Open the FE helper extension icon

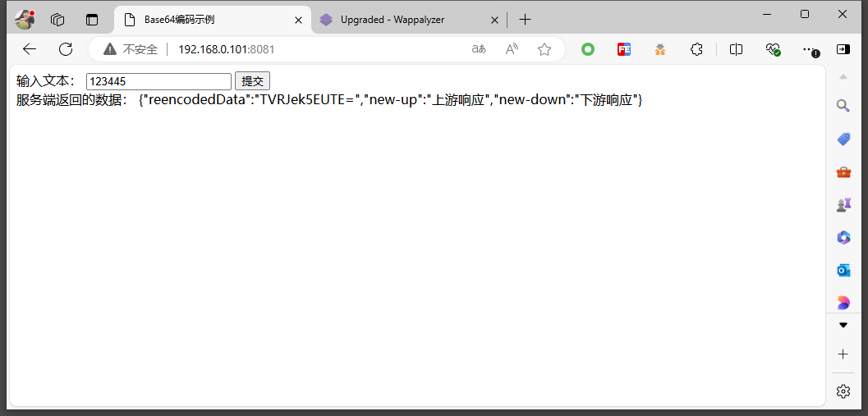624,49
